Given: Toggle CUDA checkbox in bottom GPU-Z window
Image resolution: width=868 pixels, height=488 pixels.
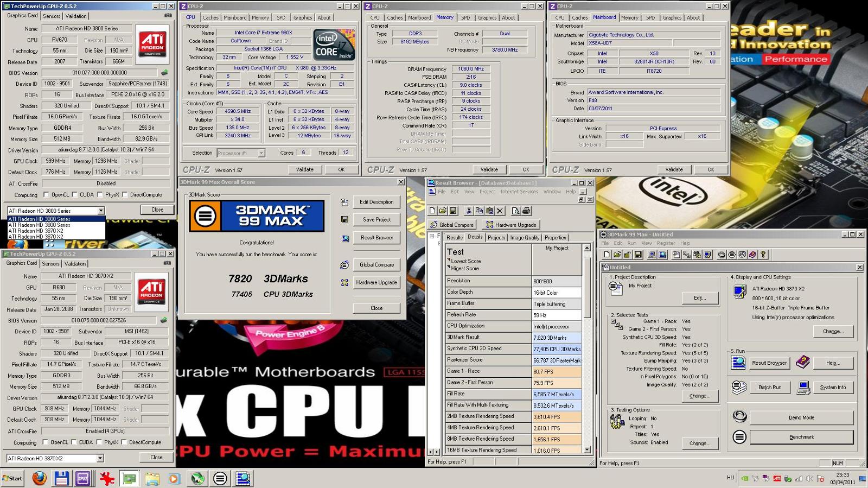Looking at the screenshot, I should 73,442.
